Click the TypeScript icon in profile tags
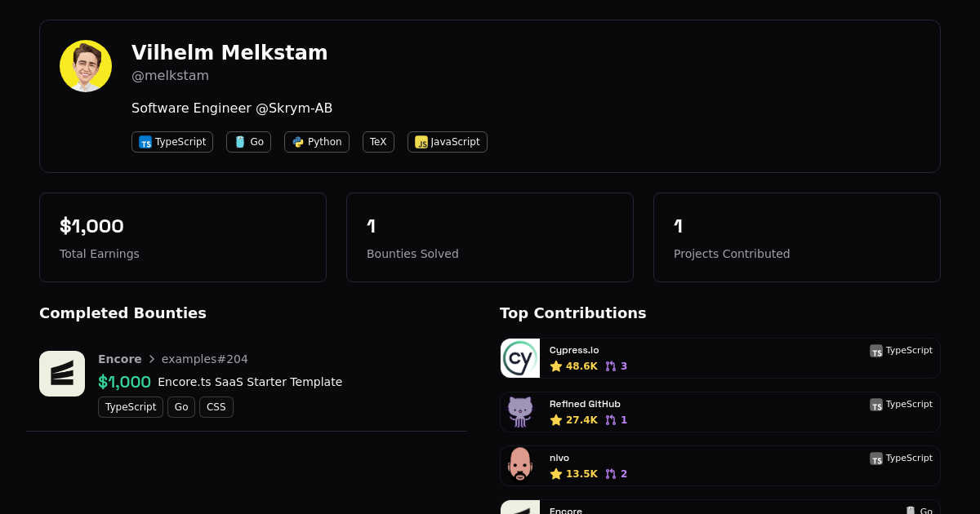 tap(145, 142)
